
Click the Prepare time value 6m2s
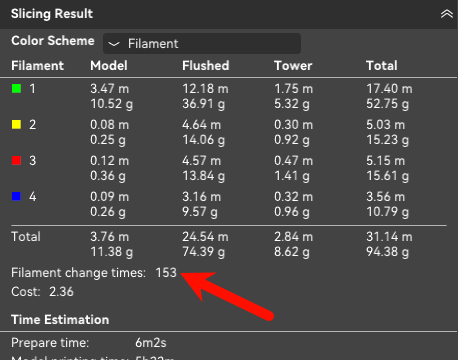151,343
